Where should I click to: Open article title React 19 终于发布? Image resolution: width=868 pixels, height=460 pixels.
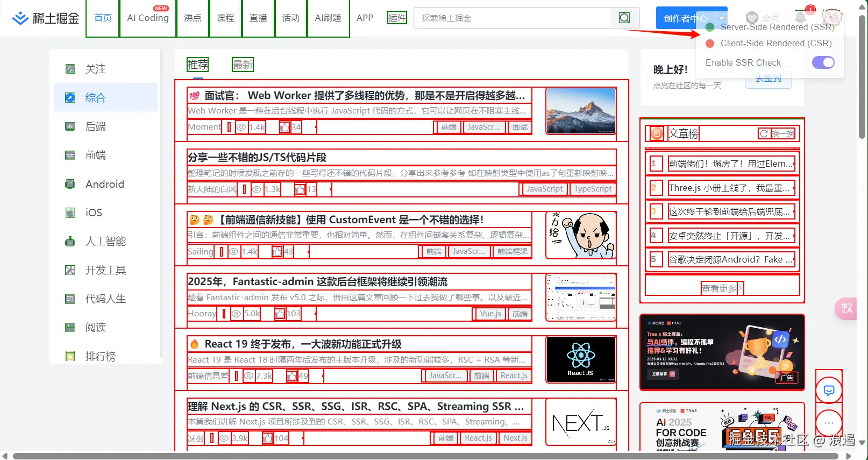pos(303,344)
